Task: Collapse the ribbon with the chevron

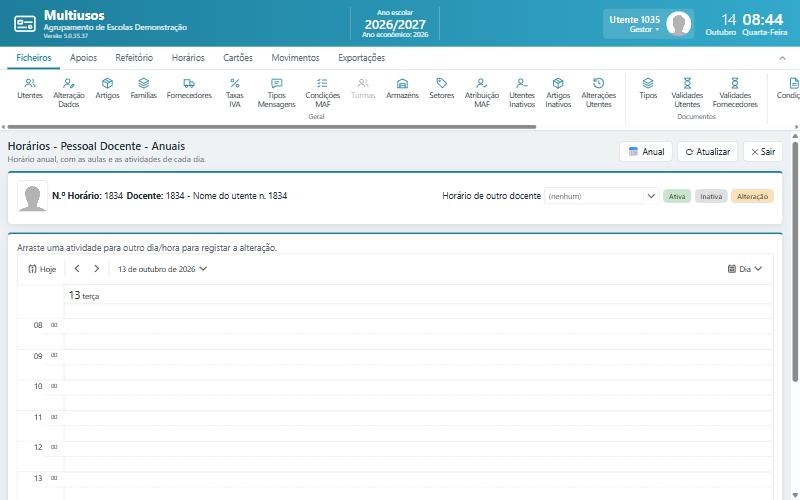Action: point(782,58)
